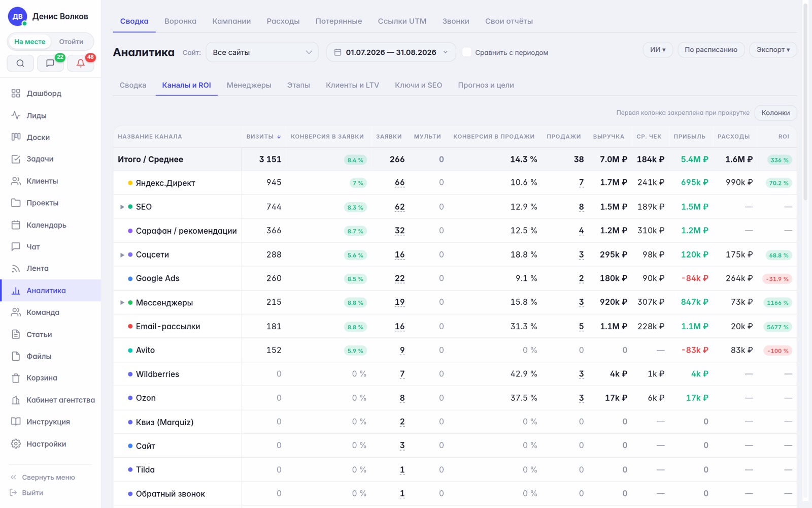Click the По расписанию button

pos(710,50)
